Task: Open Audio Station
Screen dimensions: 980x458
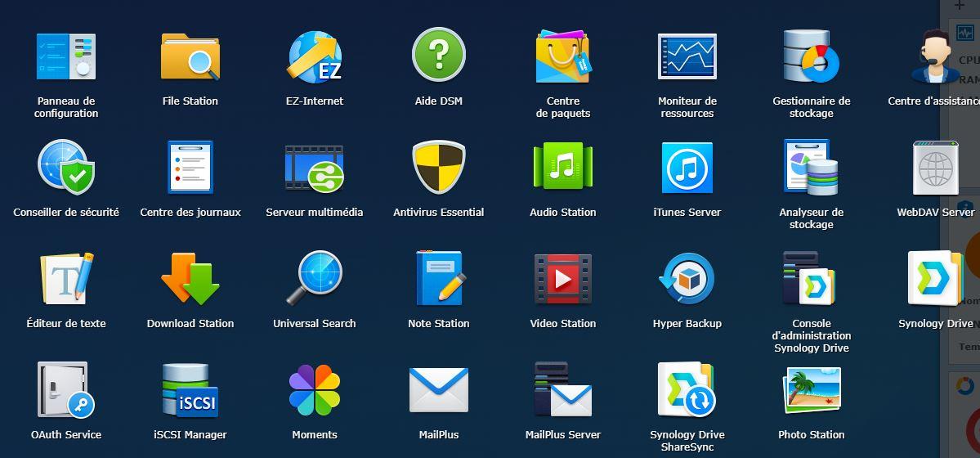Action: pyautogui.click(x=563, y=166)
